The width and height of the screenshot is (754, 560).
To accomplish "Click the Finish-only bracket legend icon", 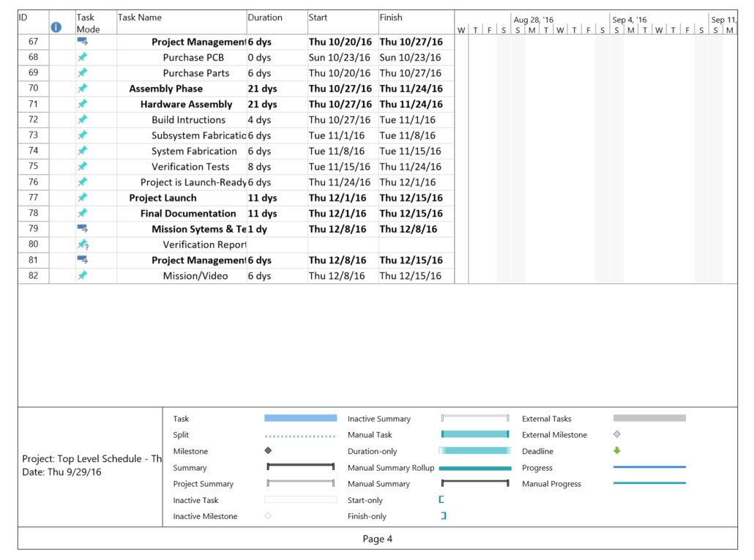I will [441, 516].
